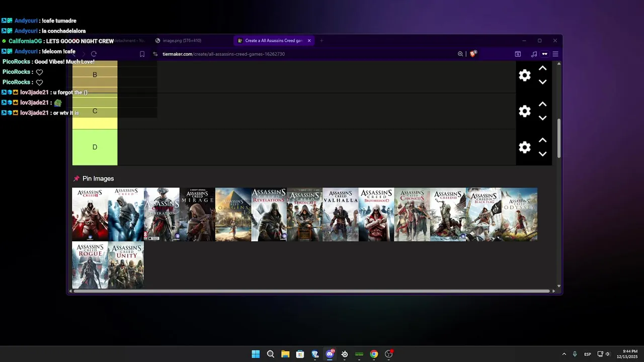Change ESP keyboard language
644x362 pixels.
click(x=588, y=354)
